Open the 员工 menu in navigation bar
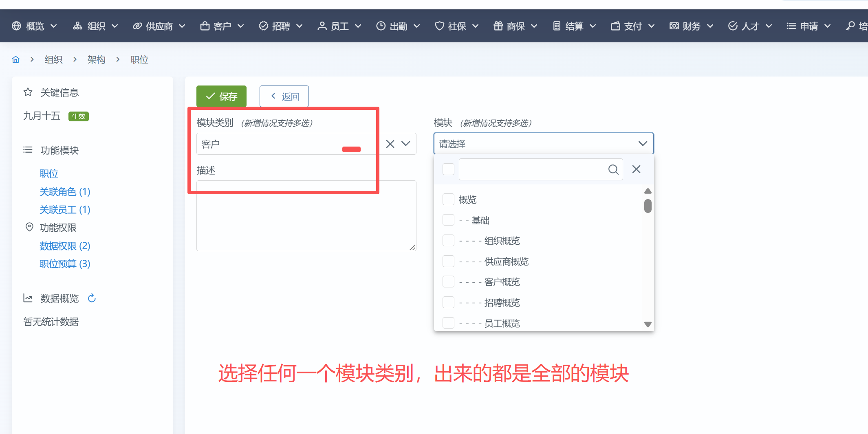The image size is (868, 434). (x=339, y=26)
